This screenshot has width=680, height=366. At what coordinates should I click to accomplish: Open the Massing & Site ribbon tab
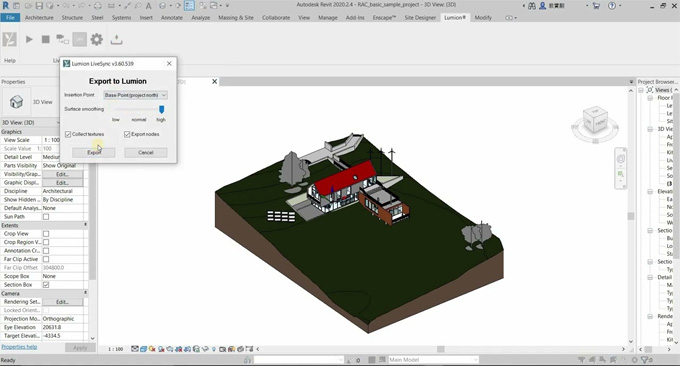coord(236,18)
